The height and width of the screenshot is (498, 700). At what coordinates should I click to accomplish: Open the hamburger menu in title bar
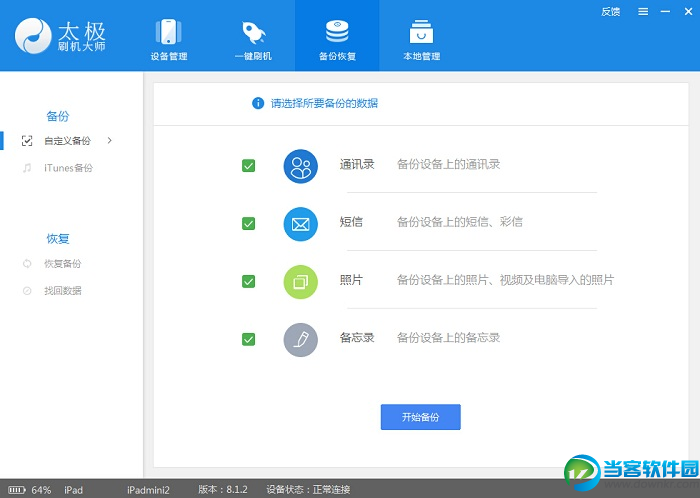[x=642, y=12]
